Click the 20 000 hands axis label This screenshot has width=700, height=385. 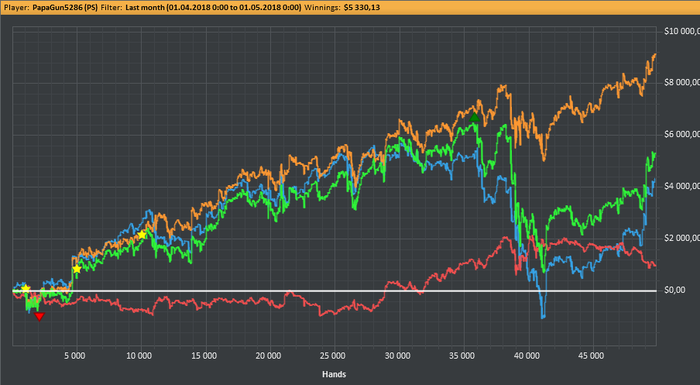click(268, 356)
